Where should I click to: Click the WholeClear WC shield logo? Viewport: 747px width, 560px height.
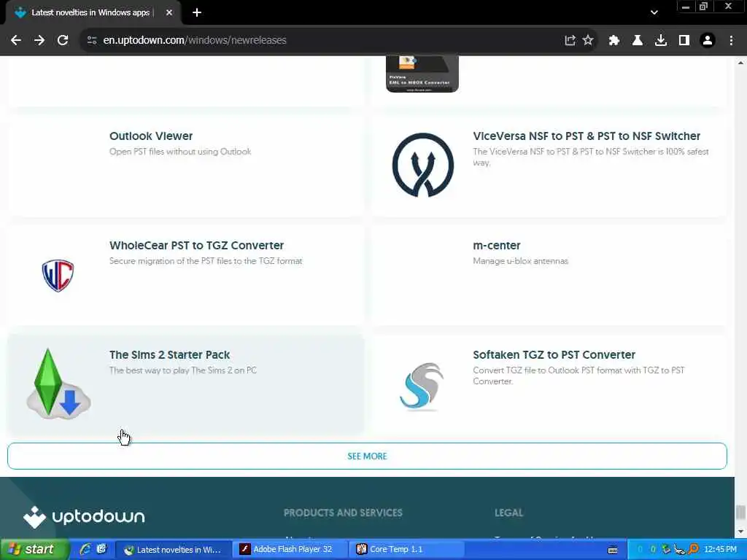58,275
